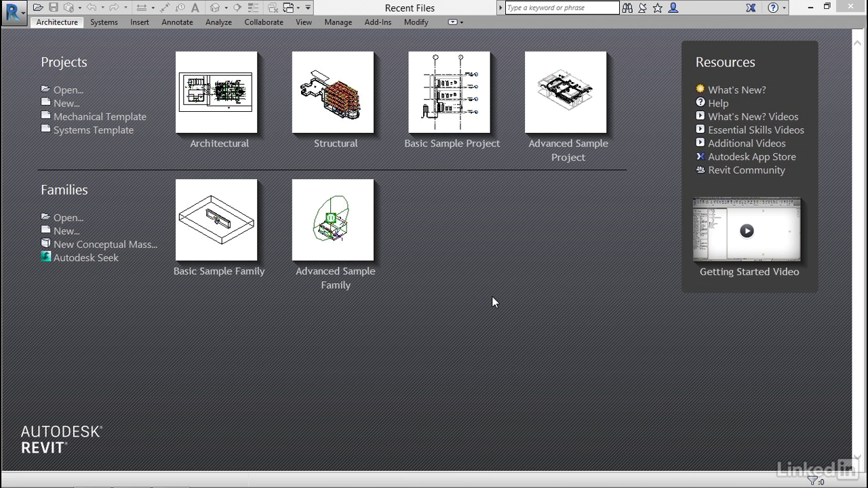
Task: Switch to the Insert ribbon tab
Action: click(140, 22)
